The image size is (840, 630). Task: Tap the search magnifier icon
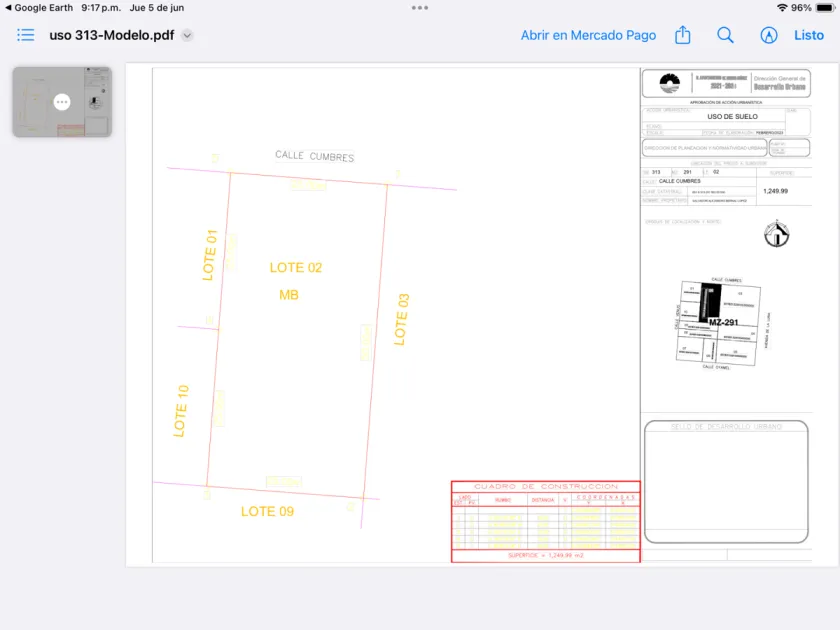point(725,35)
